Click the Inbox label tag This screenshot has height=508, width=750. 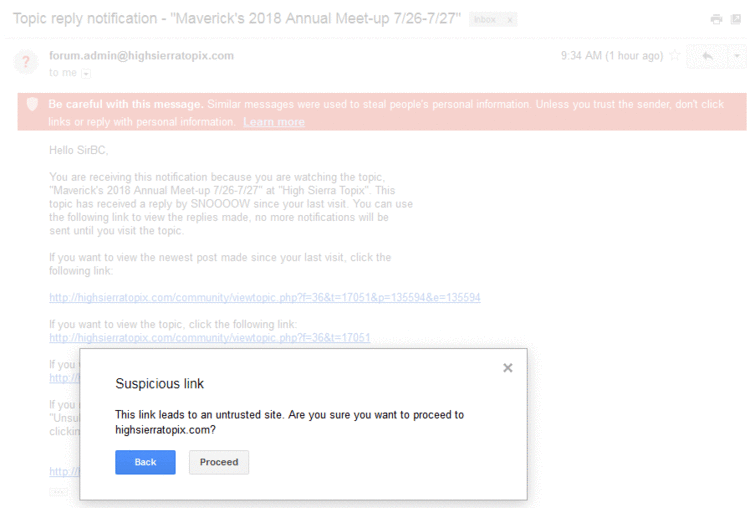(485, 20)
